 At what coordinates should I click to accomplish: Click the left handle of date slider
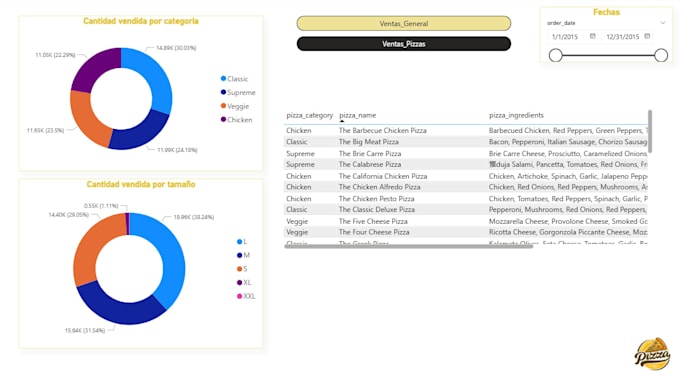[556, 55]
